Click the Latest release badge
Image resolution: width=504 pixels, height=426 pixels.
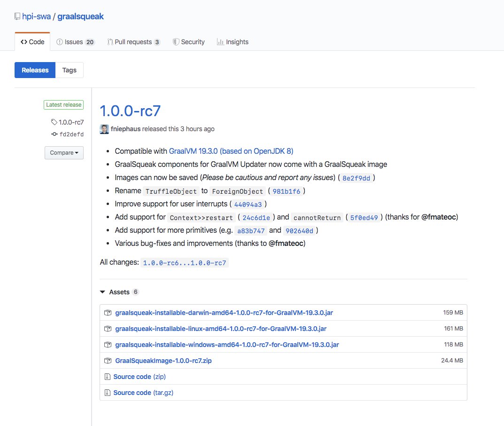pyautogui.click(x=63, y=105)
